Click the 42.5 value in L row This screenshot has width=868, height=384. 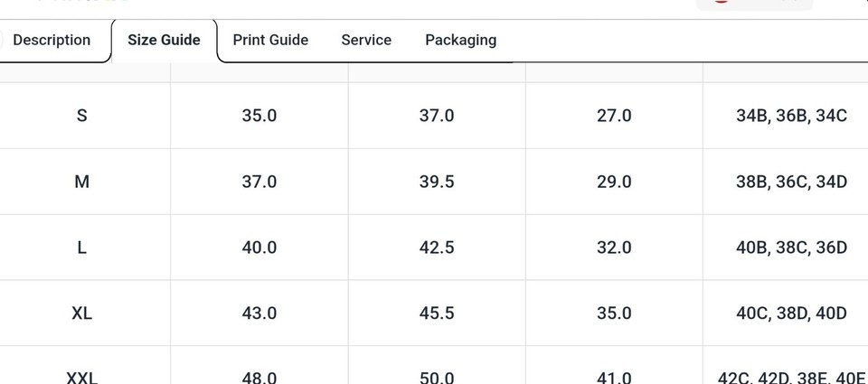[436, 248]
